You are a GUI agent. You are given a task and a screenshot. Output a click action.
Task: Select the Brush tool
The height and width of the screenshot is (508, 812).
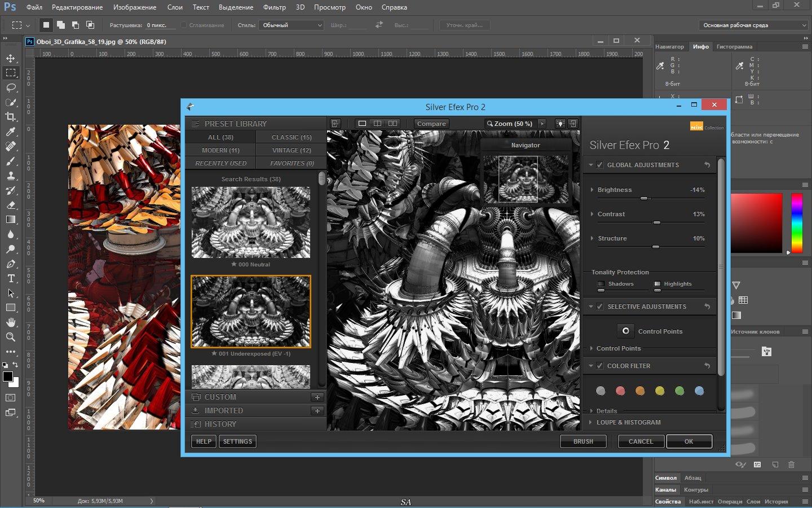pos(11,161)
